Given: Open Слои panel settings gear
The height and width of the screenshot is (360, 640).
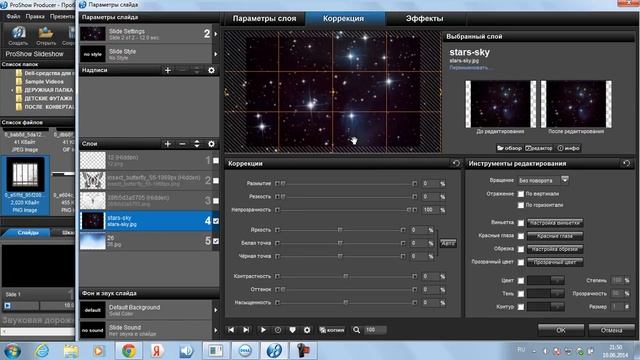Looking at the screenshot, I should click(211, 144).
